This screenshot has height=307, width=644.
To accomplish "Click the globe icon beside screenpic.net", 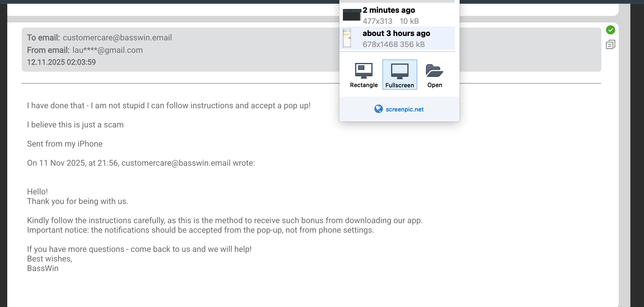I will [378, 109].
